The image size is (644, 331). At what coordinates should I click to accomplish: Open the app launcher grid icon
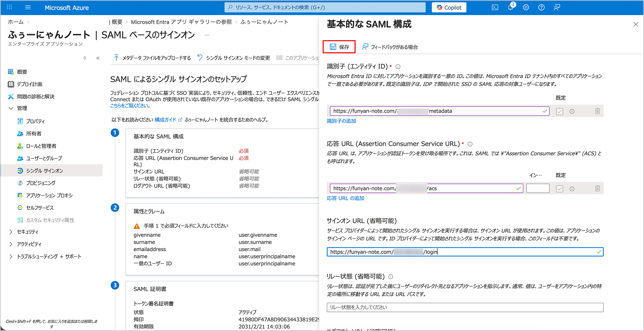(x=9, y=7)
